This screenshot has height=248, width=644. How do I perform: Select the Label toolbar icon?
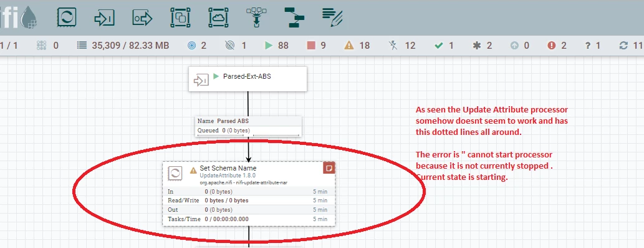click(x=332, y=17)
